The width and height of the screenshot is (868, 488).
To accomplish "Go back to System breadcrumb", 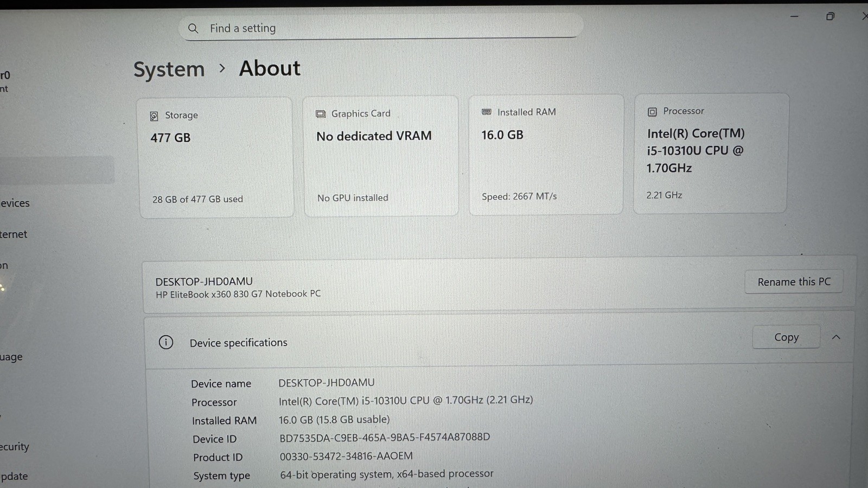I will [x=169, y=69].
